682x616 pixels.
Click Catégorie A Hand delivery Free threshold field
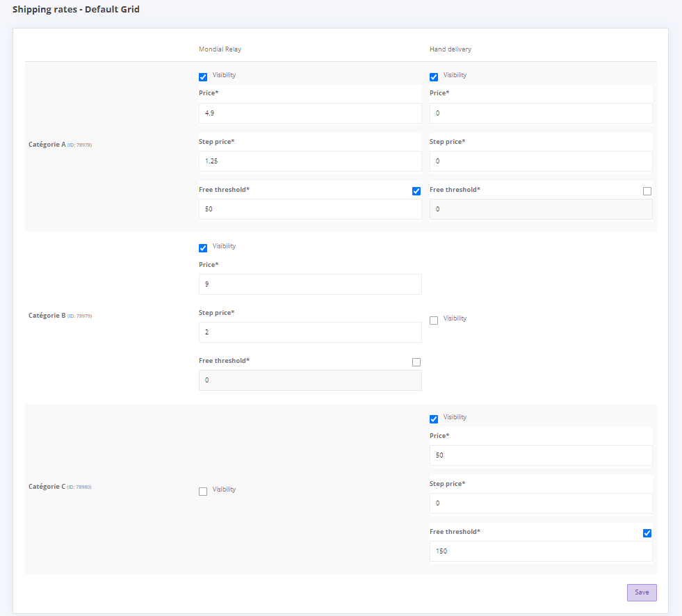tap(541, 209)
